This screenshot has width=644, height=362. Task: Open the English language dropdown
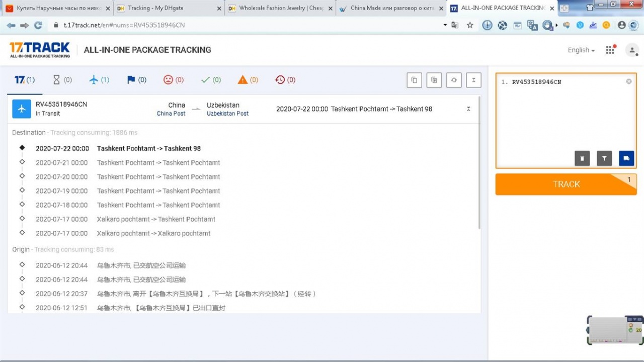(x=581, y=50)
